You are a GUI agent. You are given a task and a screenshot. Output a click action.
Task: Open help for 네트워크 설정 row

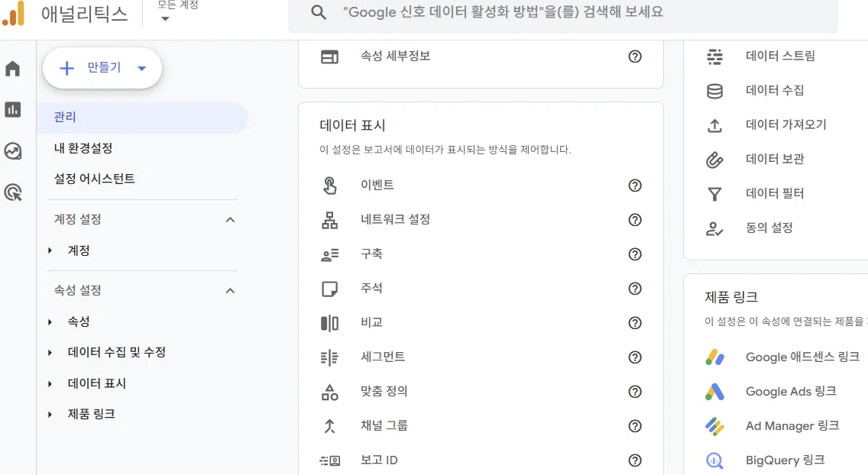pos(635,220)
